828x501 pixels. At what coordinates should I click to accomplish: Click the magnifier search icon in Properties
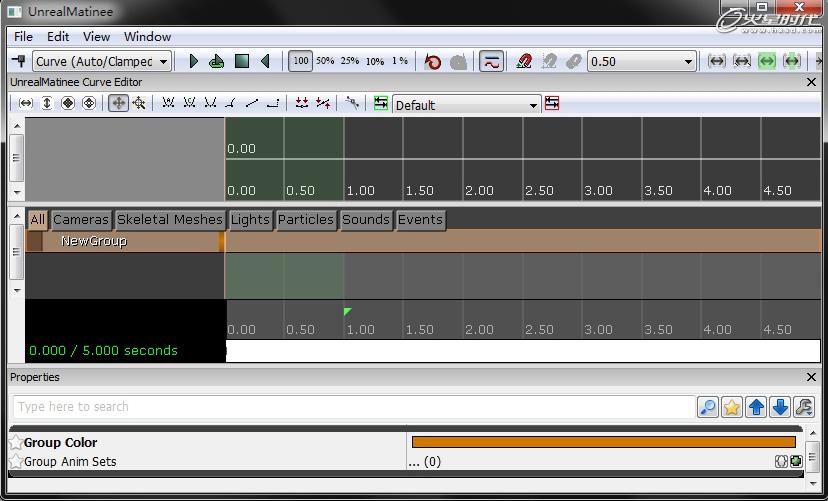[x=708, y=407]
